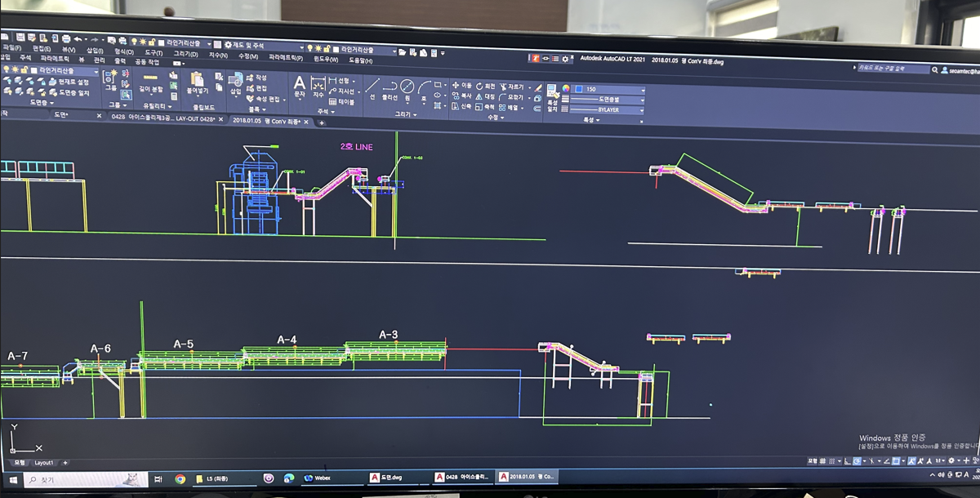Click the Undo arrow in quick access toolbar
Viewport: 980px width, 498px height.
(78, 39)
